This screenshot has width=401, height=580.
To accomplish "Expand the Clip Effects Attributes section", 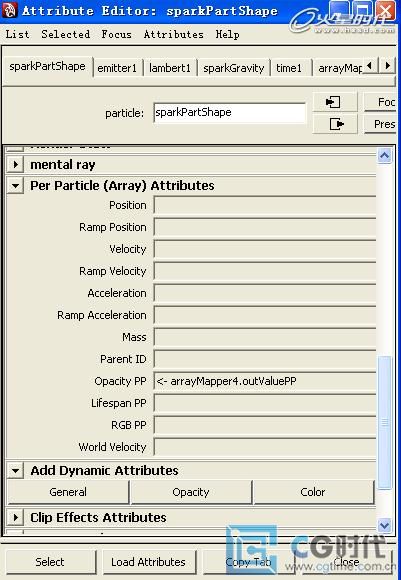I will coord(15,517).
